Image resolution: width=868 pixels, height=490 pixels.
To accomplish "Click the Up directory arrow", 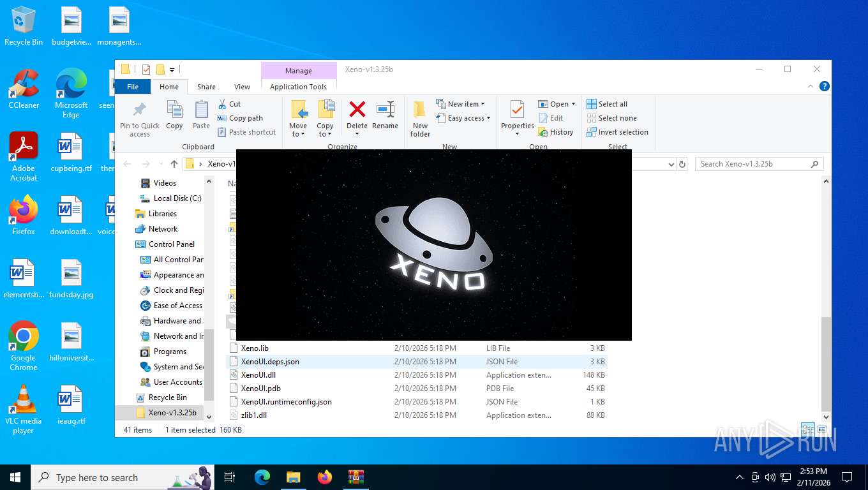I will point(174,164).
